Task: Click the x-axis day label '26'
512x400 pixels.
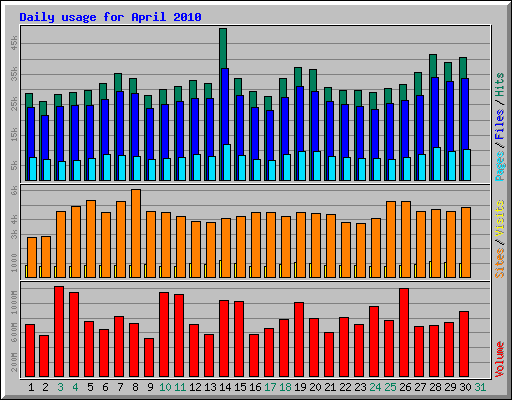Action: pyautogui.click(x=405, y=387)
